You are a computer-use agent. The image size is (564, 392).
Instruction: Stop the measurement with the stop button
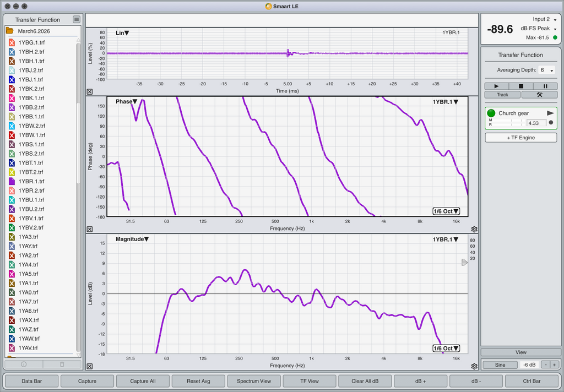[521, 86]
